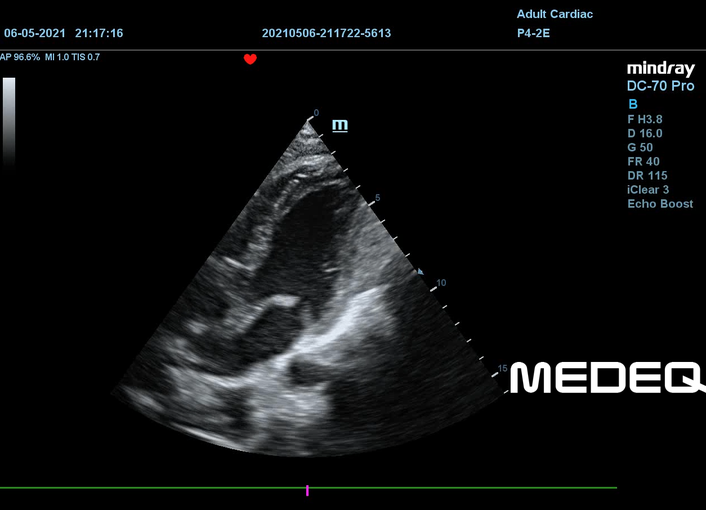Select the B mode indicator
Image resolution: width=706 pixels, height=510 pixels.
pos(632,104)
